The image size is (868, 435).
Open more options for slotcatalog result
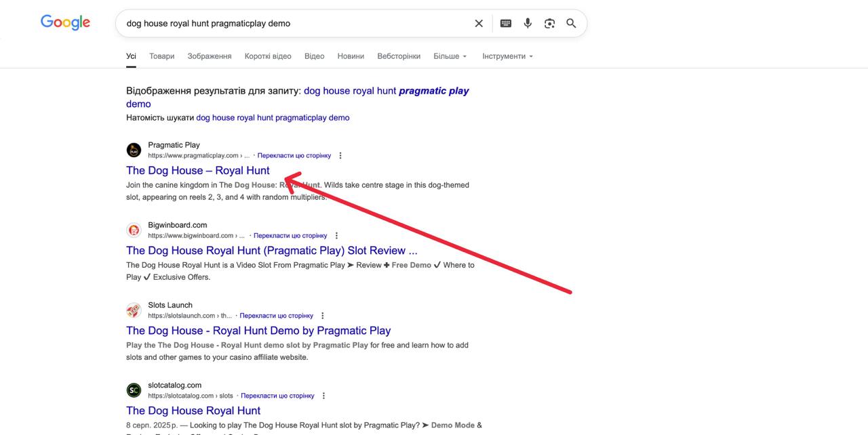(323, 396)
